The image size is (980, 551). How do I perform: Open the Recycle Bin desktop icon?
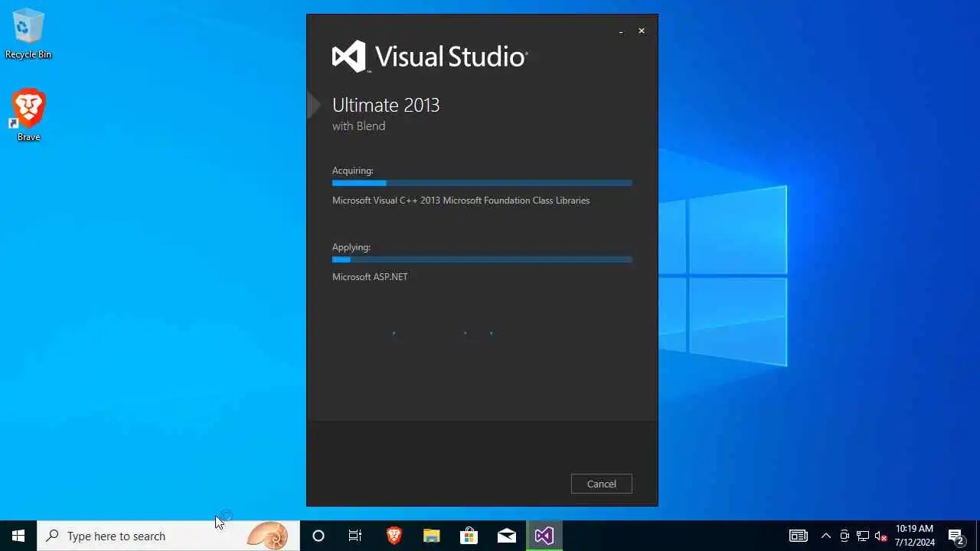[28, 34]
